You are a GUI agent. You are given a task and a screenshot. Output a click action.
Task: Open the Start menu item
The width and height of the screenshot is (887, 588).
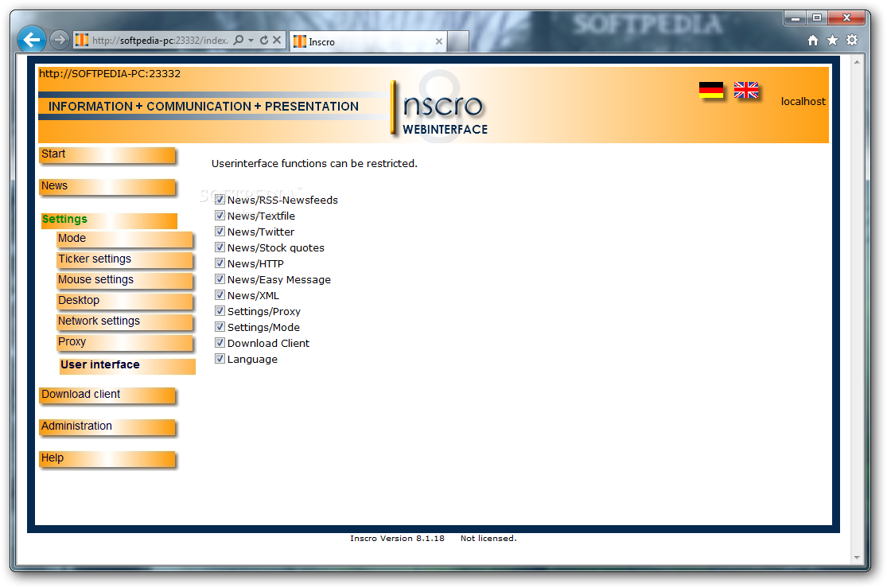click(x=107, y=155)
